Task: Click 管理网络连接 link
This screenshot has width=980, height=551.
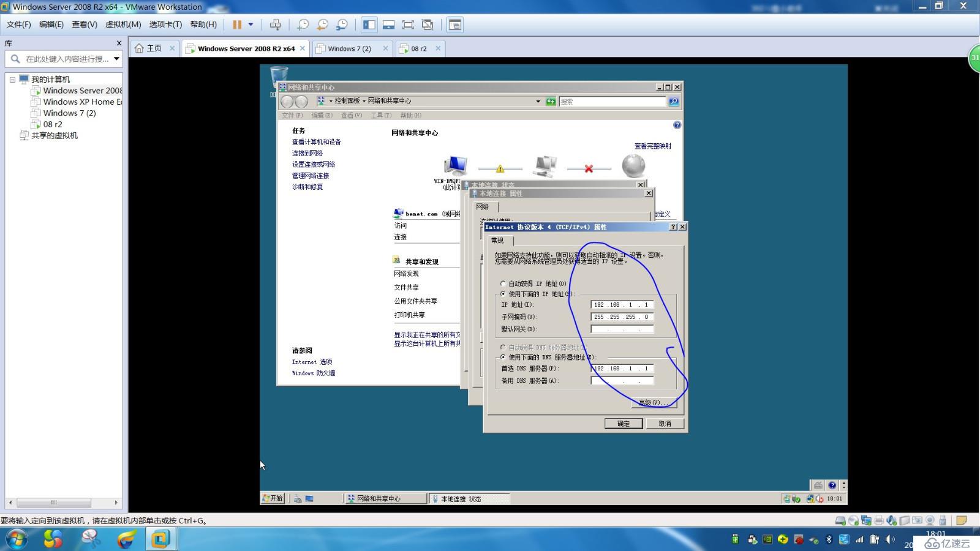Action: point(310,175)
